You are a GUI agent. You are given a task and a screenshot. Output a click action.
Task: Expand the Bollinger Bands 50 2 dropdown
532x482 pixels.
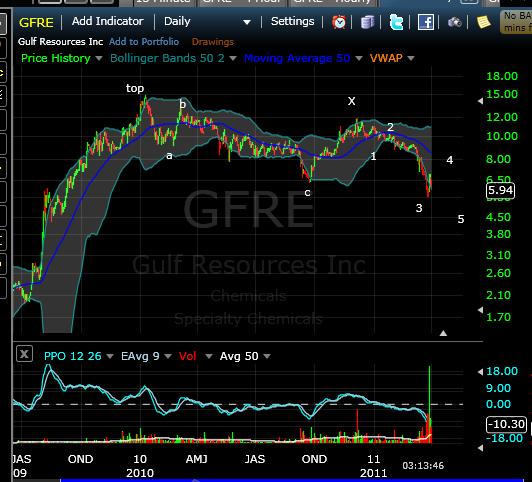point(233,58)
